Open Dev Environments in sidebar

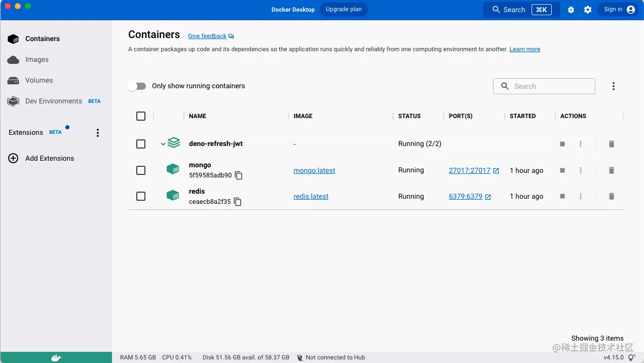click(56, 101)
